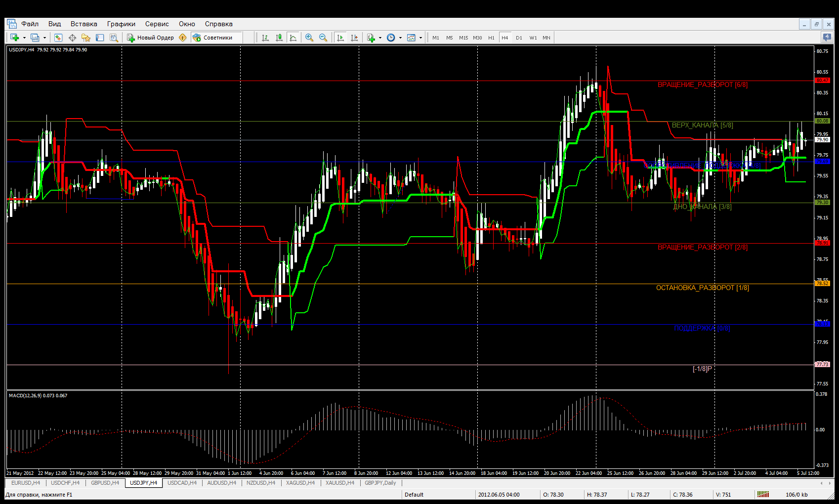The image size is (839, 504).
Task: Click the clock periods icon
Action: [x=391, y=38]
